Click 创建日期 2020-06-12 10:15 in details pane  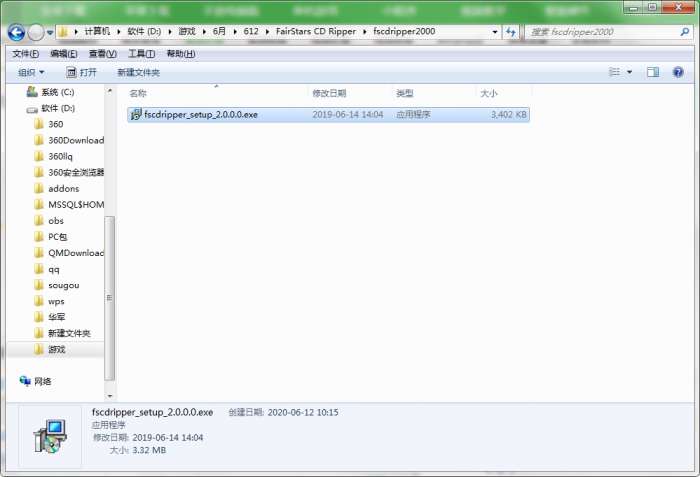pos(283,412)
